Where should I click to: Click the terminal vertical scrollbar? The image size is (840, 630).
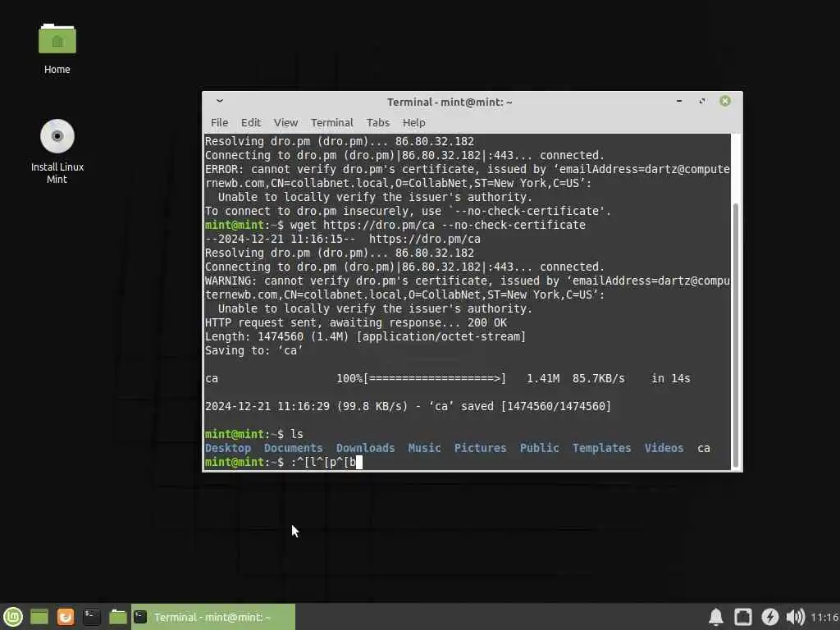[x=736, y=336]
